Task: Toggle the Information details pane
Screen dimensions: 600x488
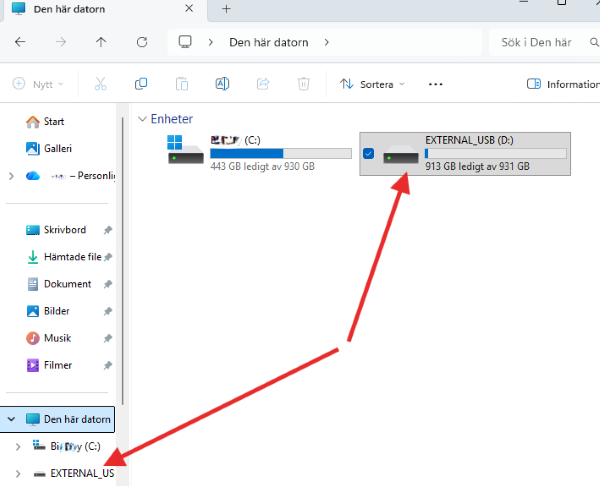Action: pyautogui.click(x=562, y=84)
